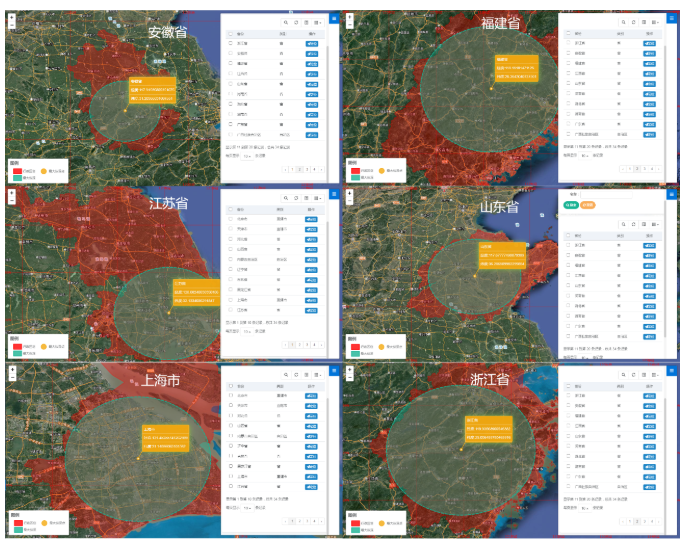
Task: Tick the select-all checkbox in 福建省 table header
Action: [568, 33]
